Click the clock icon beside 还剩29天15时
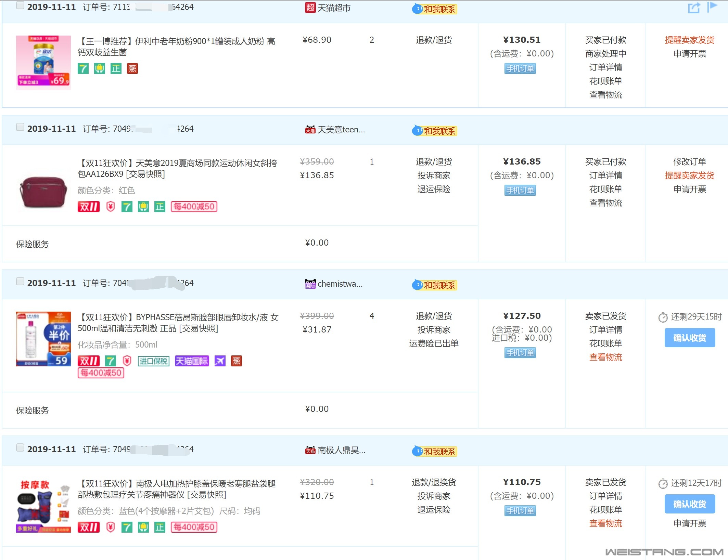The image size is (728, 560). coord(663,317)
